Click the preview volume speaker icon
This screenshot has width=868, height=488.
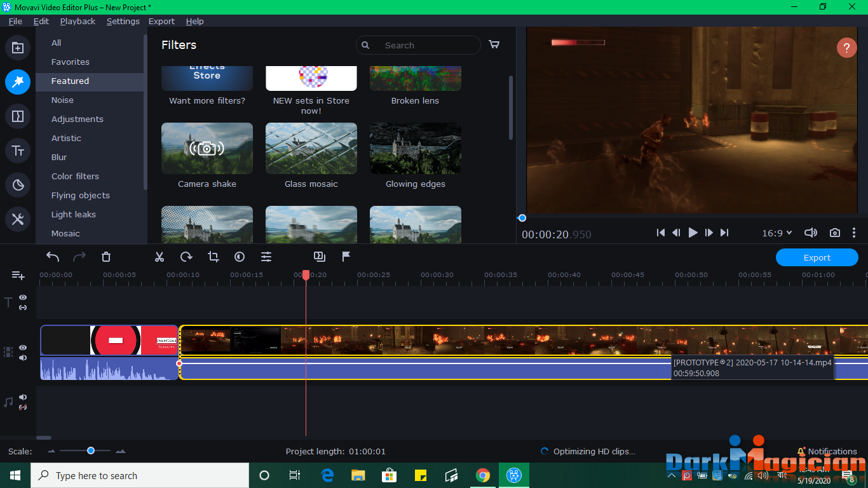coord(811,233)
